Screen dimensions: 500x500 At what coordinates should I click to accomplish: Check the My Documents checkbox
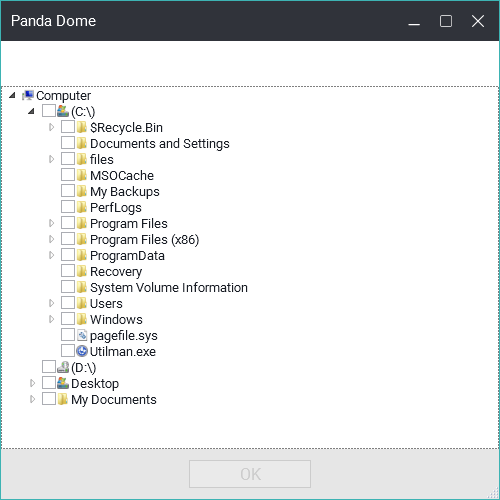click(49, 399)
